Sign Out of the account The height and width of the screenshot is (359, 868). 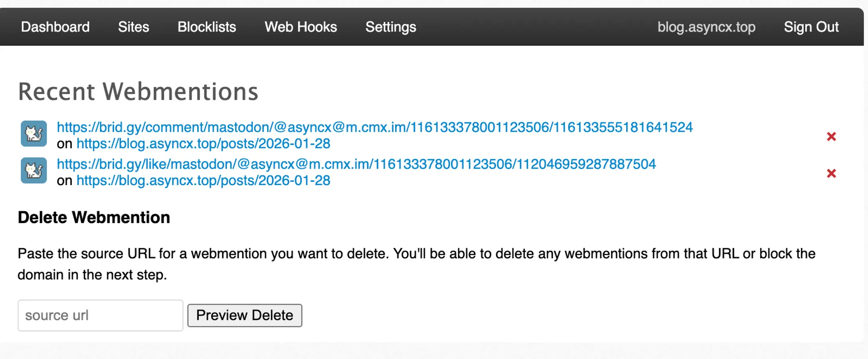click(811, 27)
